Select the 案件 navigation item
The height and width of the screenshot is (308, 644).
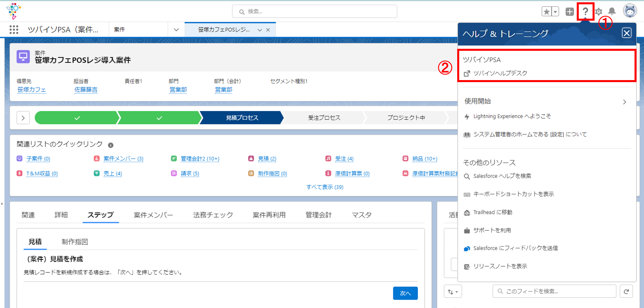(x=119, y=30)
